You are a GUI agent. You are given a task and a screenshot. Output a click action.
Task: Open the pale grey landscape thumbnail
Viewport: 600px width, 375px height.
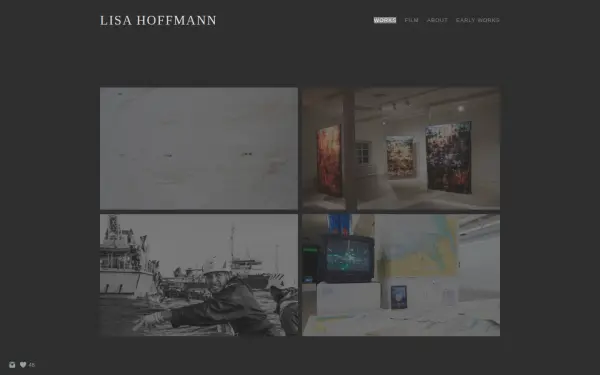coord(199,148)
